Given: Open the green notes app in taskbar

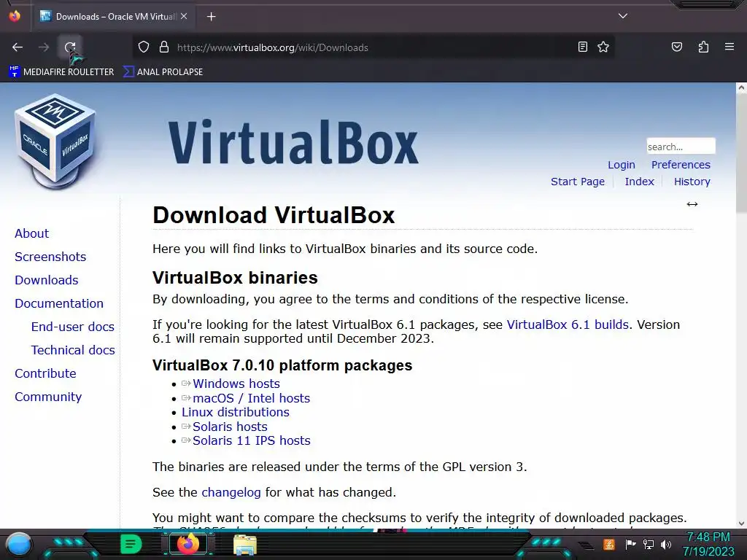Looking at the screenshot, I should (131, 544).
